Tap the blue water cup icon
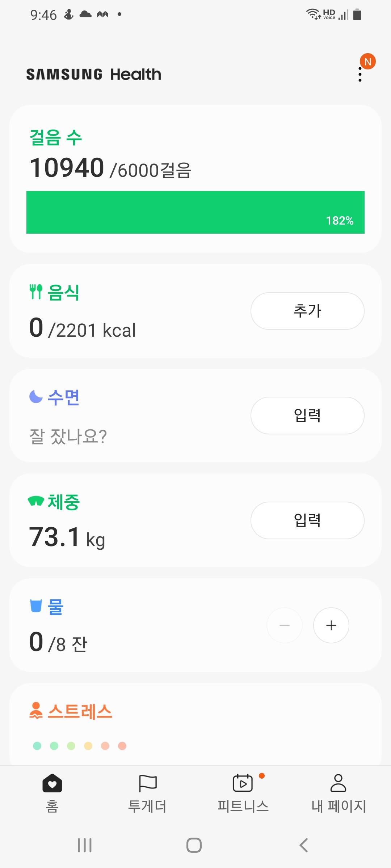 coord(36,606)
